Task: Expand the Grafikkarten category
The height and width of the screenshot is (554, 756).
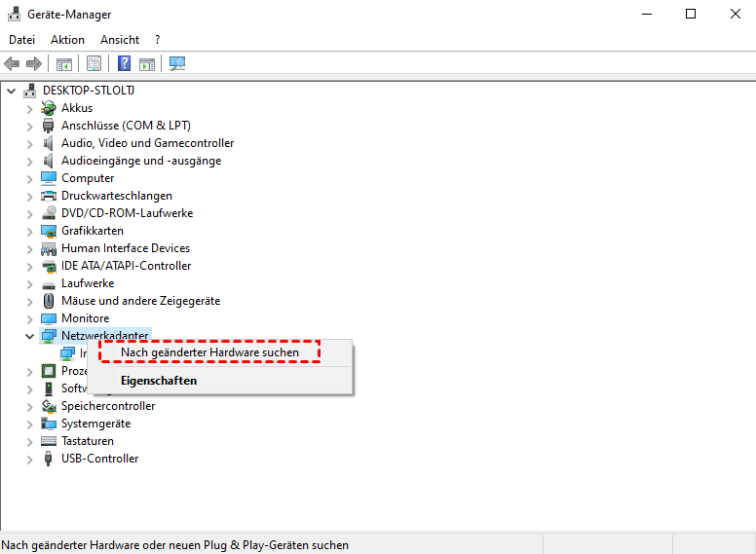Action: click(x=29, y=232)
